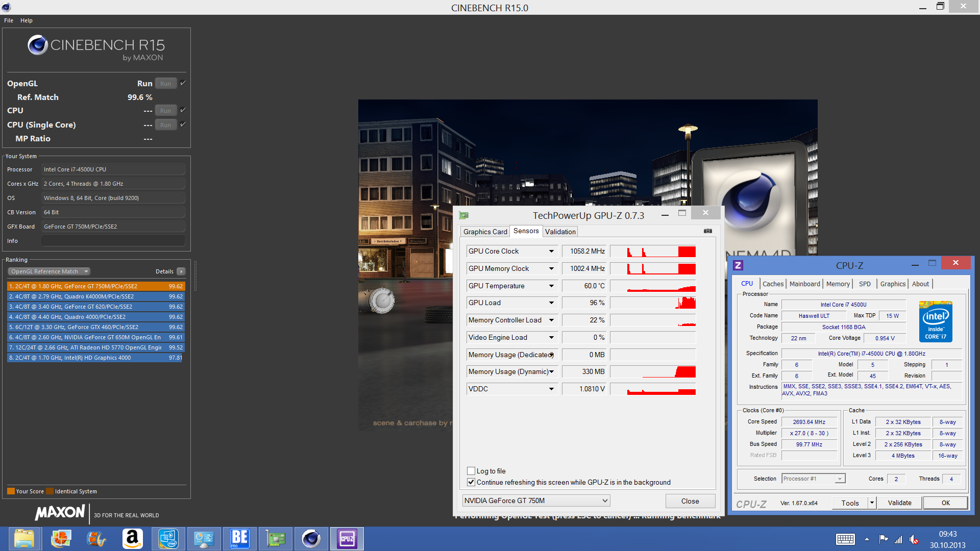Click the GPU-Z Close button

[x=690, y=501]
